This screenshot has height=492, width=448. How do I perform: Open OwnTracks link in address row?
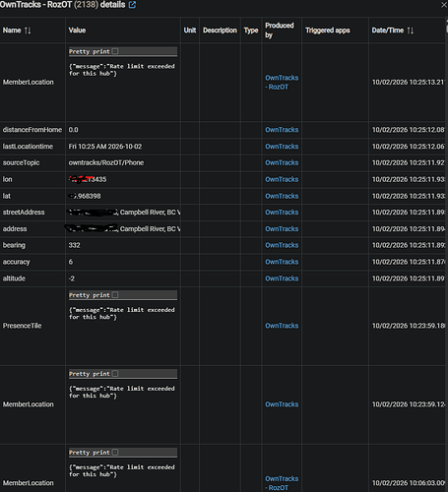tap(282, 229)
